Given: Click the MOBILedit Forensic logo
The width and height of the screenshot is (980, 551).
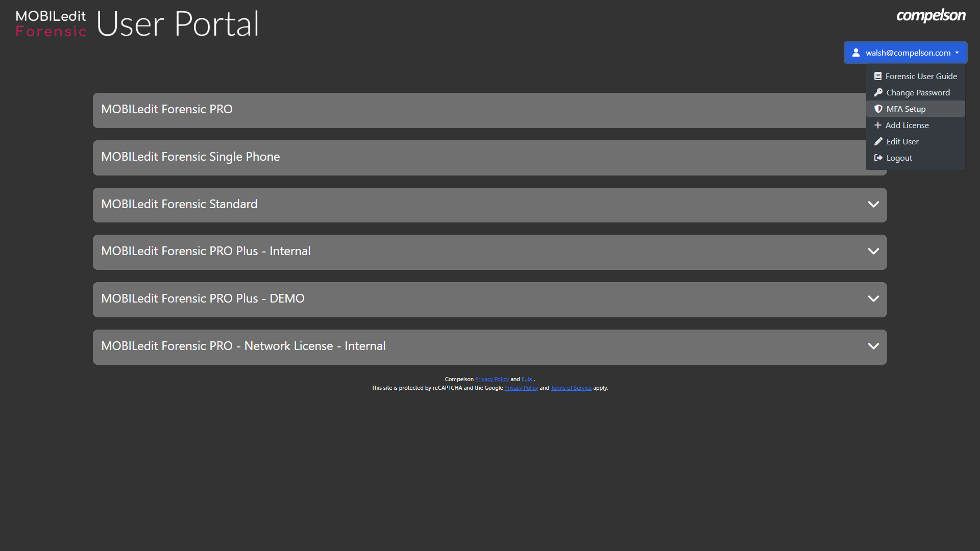Looking at the screenshot, I should coord(51,24).
